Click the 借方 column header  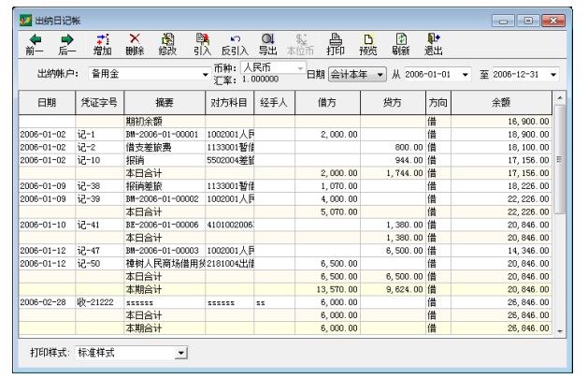(327, 102)
